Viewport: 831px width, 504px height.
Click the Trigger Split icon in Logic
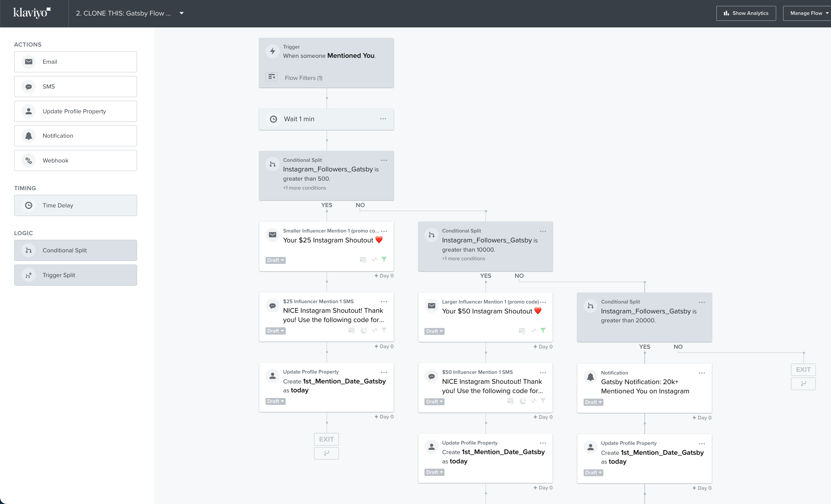pyautogui.click(x=29, y=275)
